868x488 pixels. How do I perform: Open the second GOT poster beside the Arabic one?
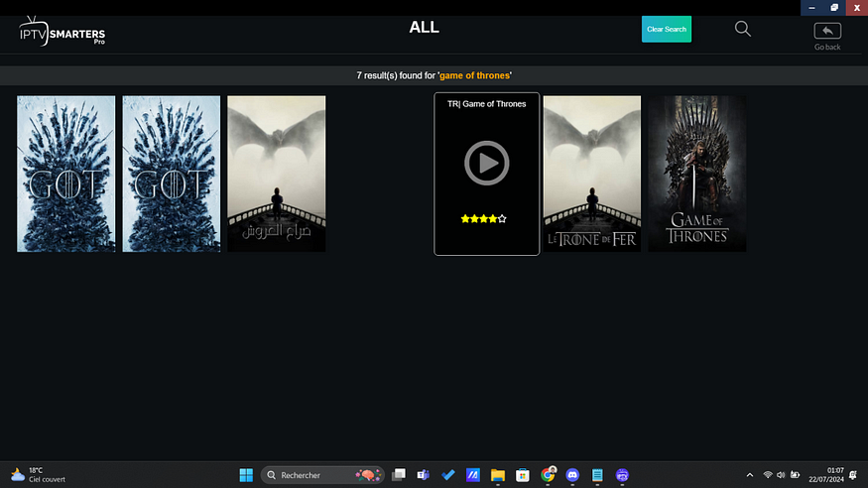171,174
